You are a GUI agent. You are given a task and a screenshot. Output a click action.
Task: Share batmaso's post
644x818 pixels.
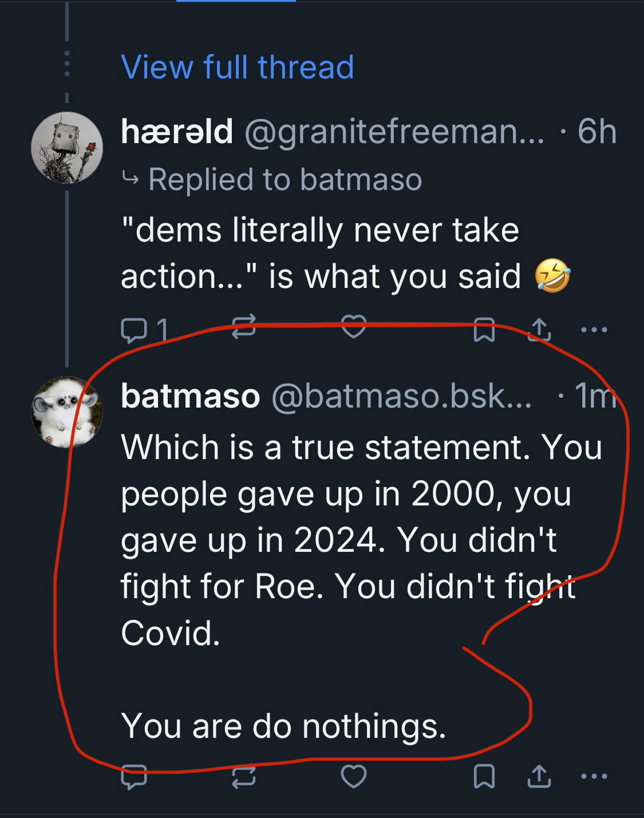539,776
